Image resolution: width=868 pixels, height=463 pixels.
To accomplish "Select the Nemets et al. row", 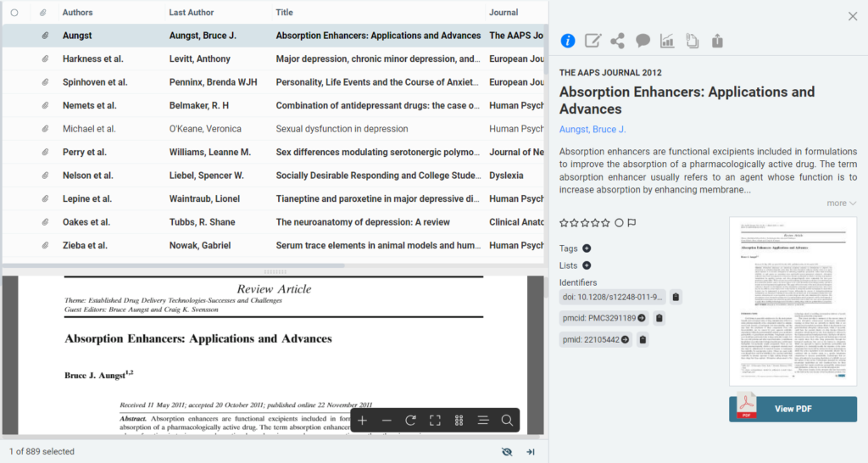I will tap(274, 105).
